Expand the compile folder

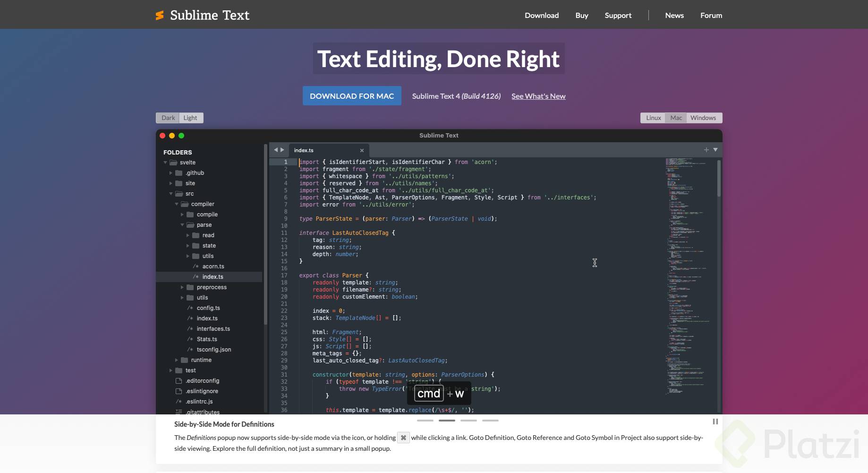click(x=182, y=215)
